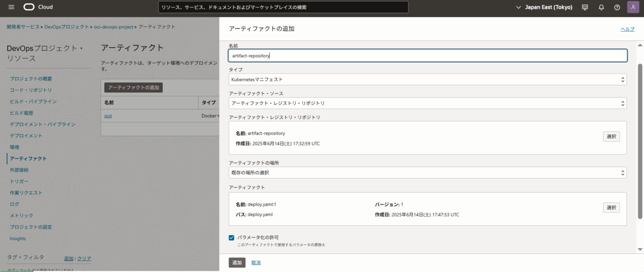Toggle the パラメータ化の許可 checkbox
This screenshot has height=272, width=644.
[x=231, y=238]
